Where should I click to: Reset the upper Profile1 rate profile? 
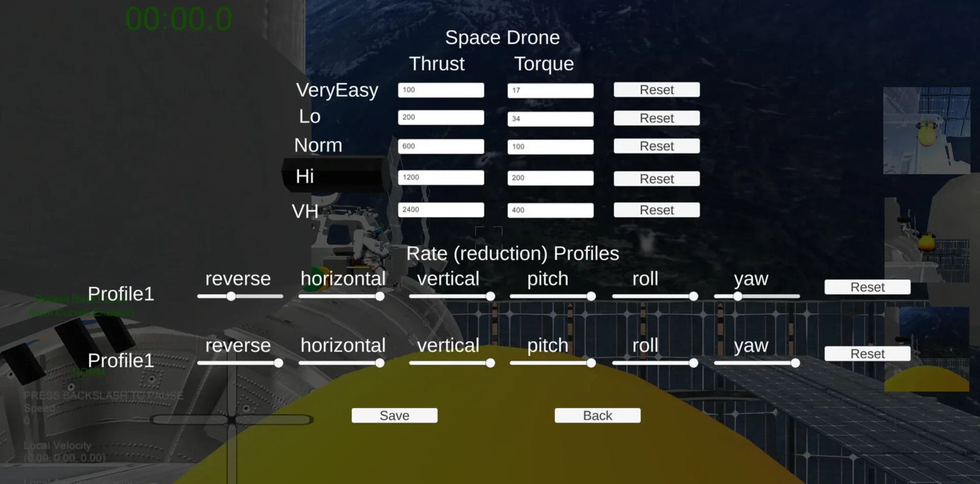point(867,287)
